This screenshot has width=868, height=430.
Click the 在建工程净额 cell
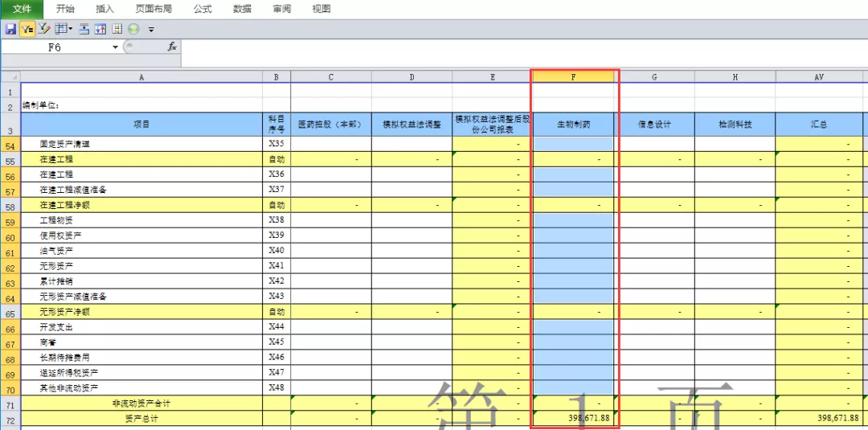(141, 205)
